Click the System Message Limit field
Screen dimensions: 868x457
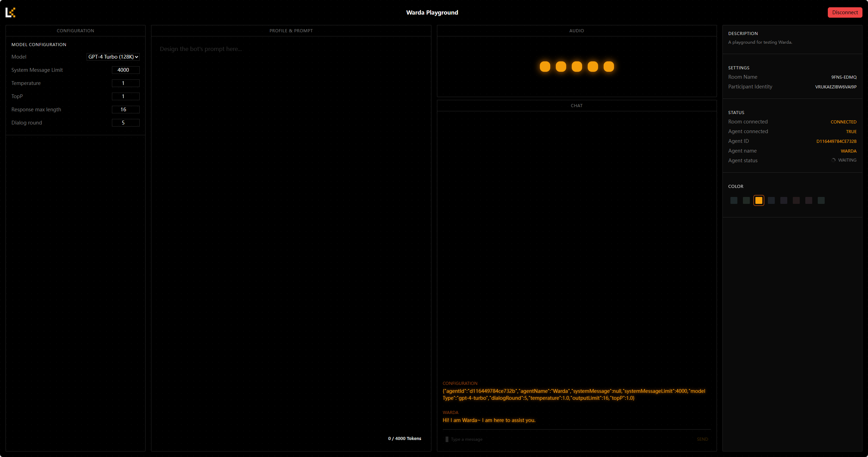(x=125, y=70)
